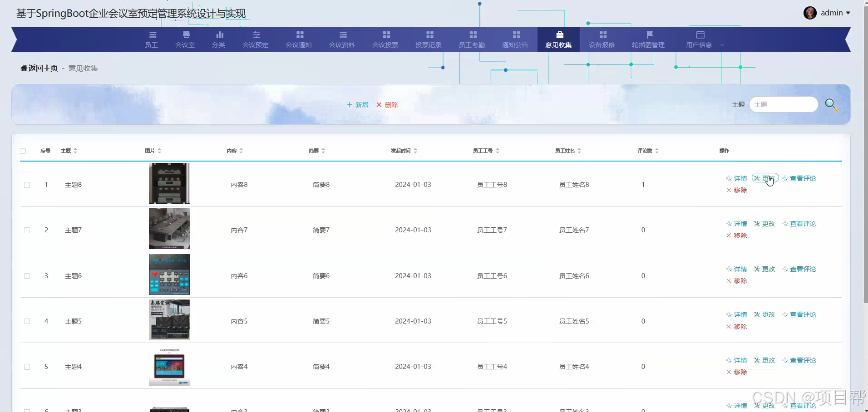The image size is (868, 412).
Task: Open the 会议预定 navigation icon
Action: 256,35
